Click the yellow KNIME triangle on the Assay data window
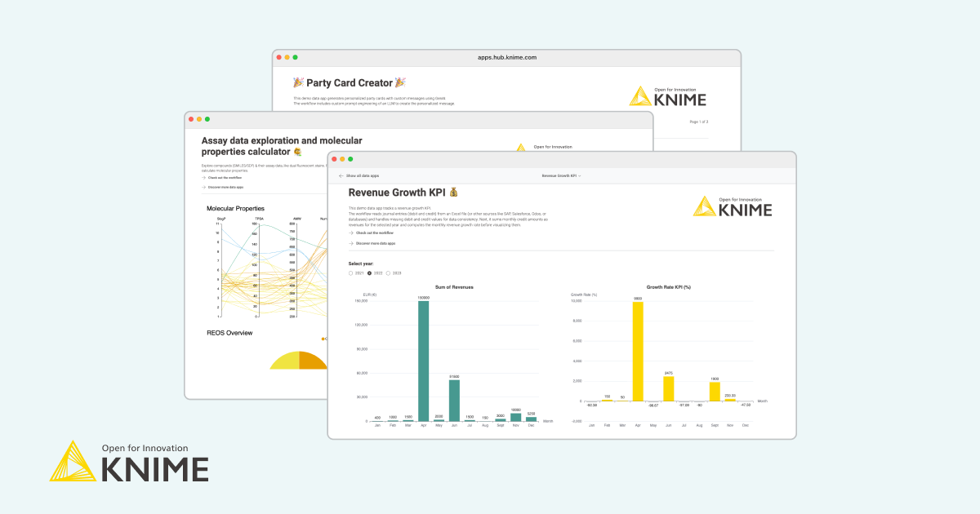The image size is (980, 514). (521, 149)
